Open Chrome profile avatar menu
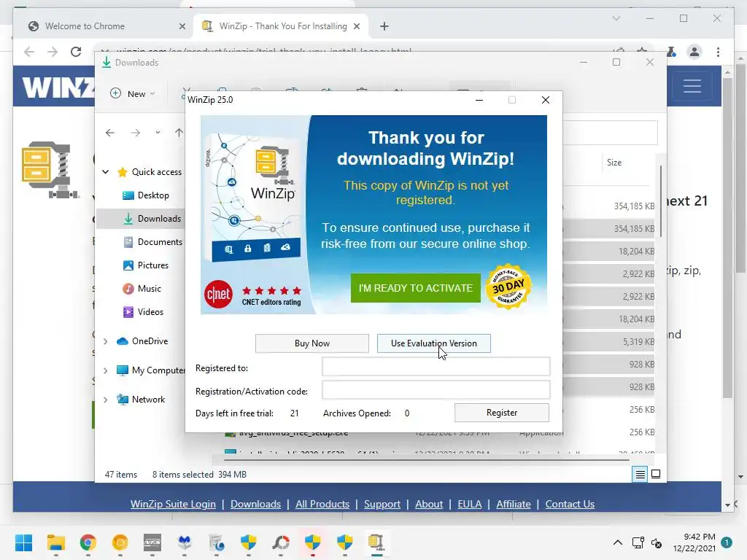This screenshot has height=560, width=747. pos(694,52)
